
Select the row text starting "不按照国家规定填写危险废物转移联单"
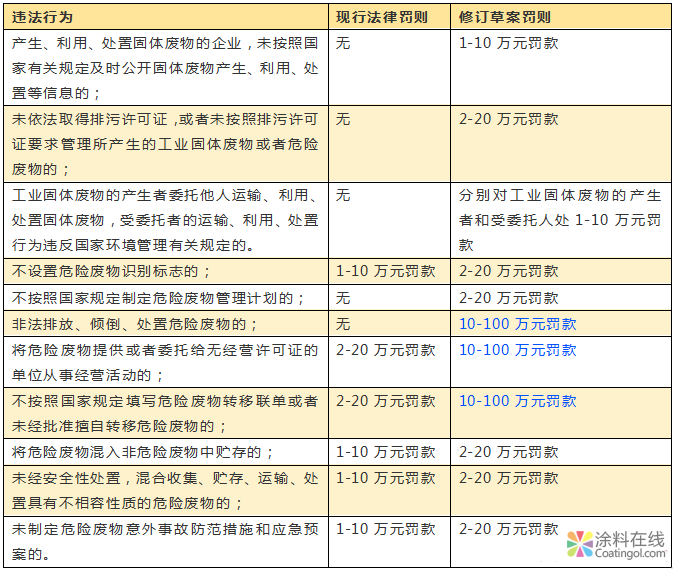coord(165,413)
